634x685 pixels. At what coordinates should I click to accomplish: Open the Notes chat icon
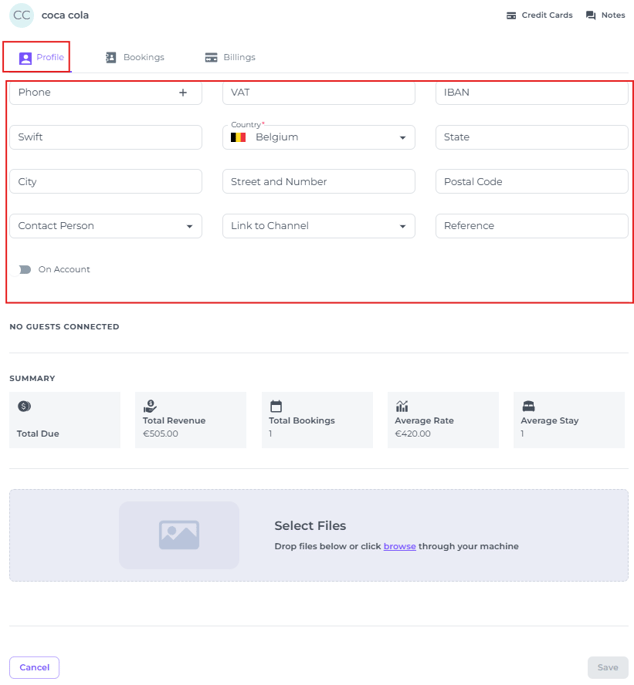[x=590, y=15]
